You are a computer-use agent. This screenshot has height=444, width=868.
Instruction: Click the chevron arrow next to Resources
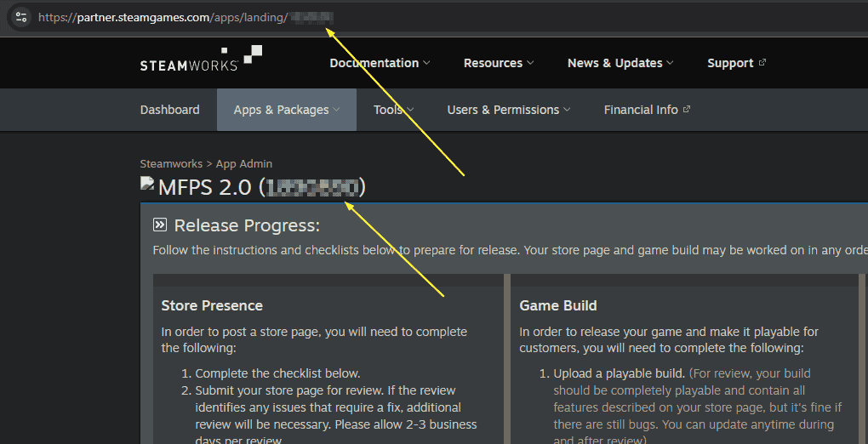(x=531, y=63)
